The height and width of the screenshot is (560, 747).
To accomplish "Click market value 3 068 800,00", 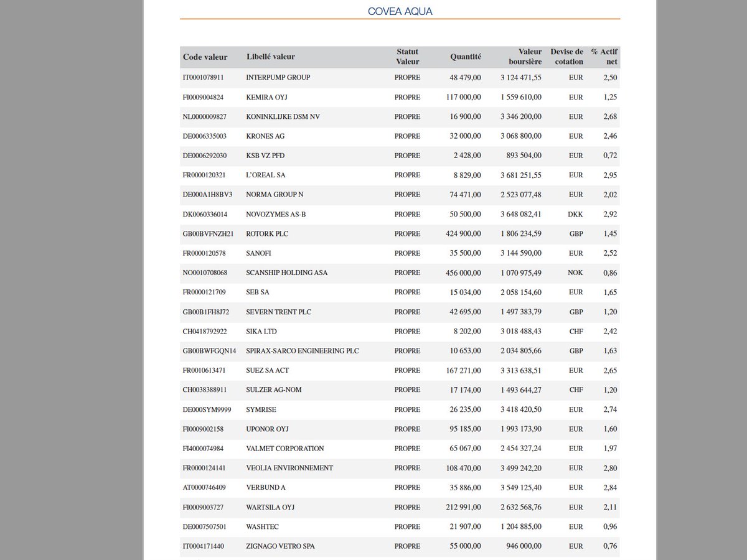I will (x=521, y=136).
